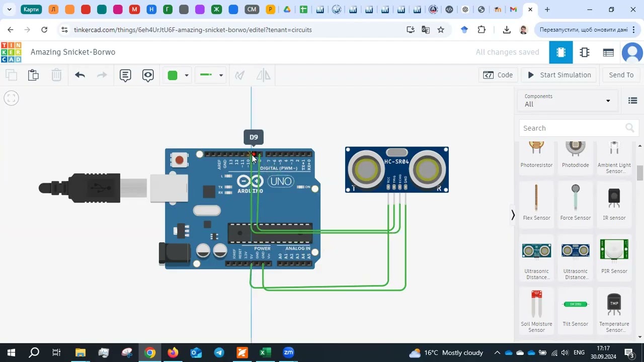Start Simulation of the circuit

559,75
